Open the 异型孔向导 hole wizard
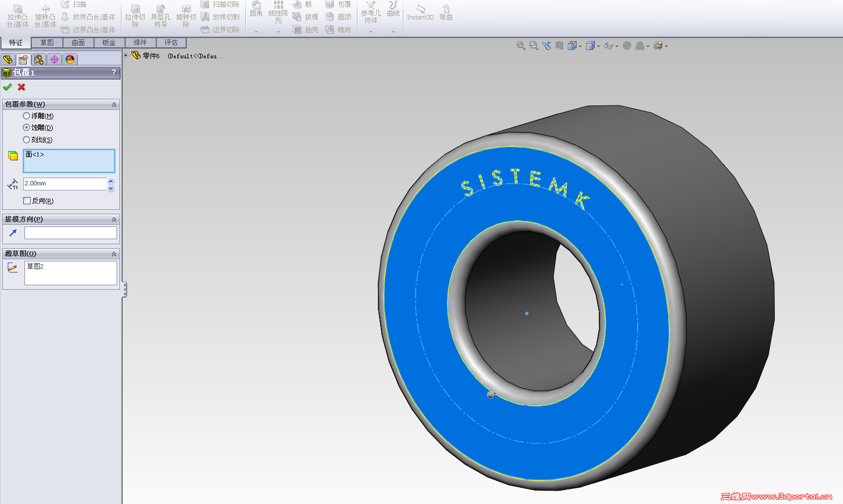The height and width of the screenshot is (504, 843). click(x=160, y=16)
